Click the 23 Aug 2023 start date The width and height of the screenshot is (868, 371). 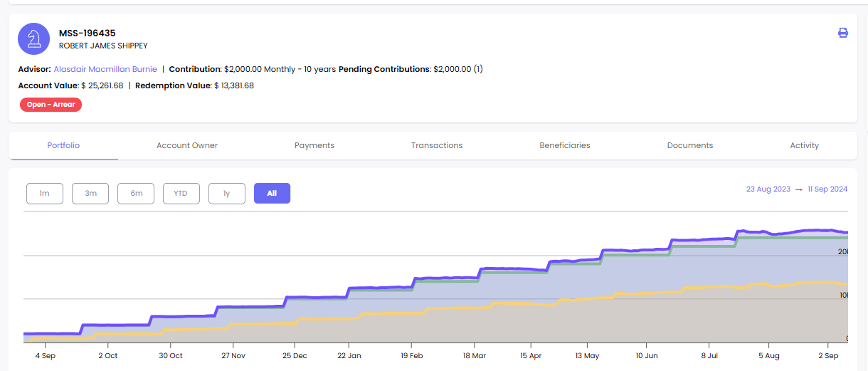coord(768,189)
